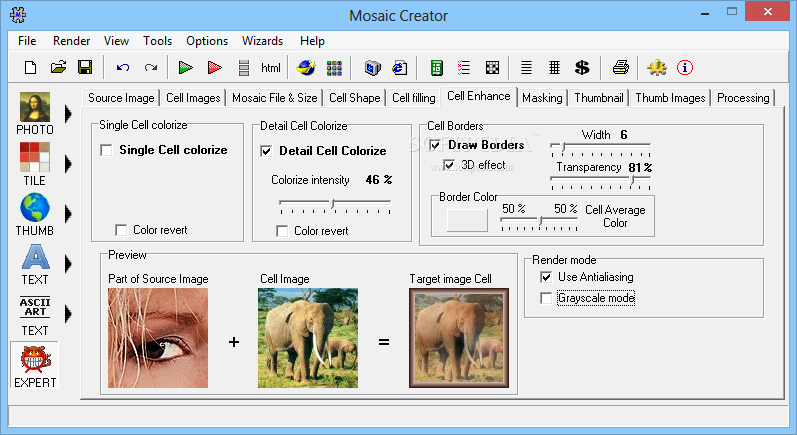Switch to Mosaic File & Size tab
The image size is (797, 435).
click(x=274, y=98)
